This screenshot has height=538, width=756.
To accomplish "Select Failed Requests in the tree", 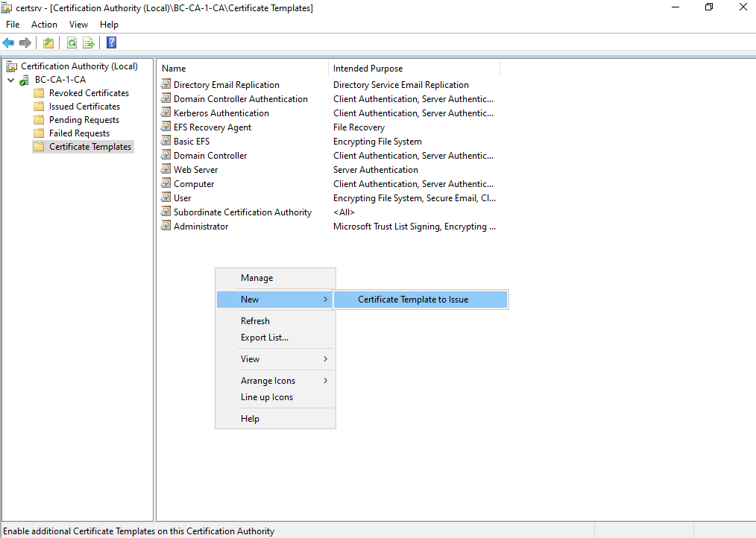I will click(79, 133).
